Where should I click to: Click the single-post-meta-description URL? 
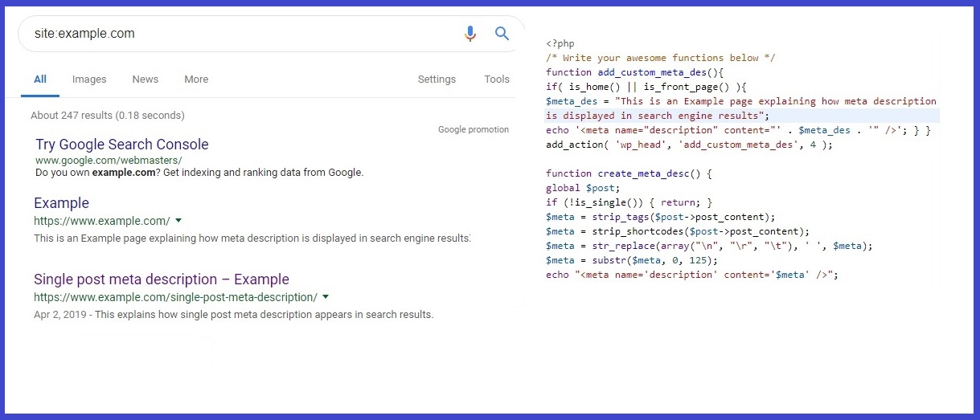pos(176,297)
